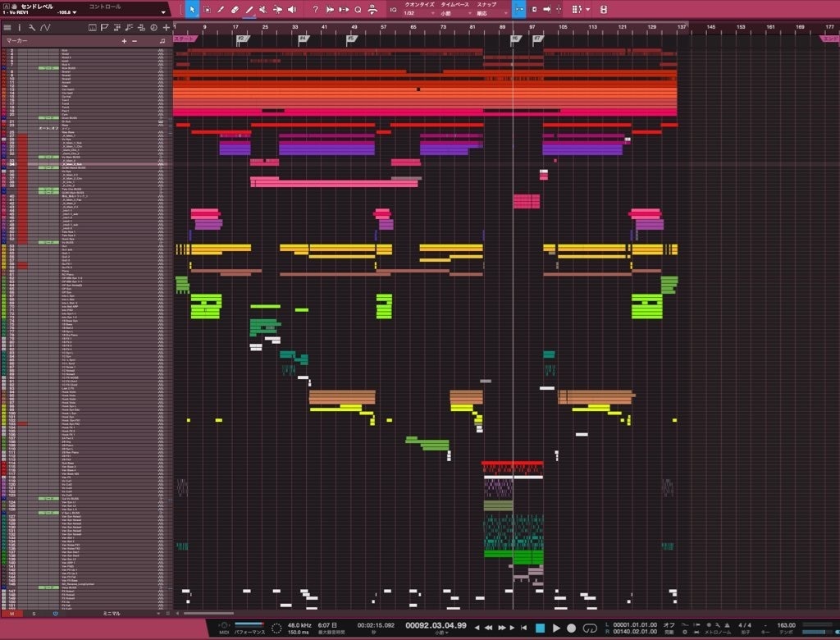Toggle loop playback in transport
Viewport: 840px width, 640px height.
pyautogui.click(x=589, y=628)
